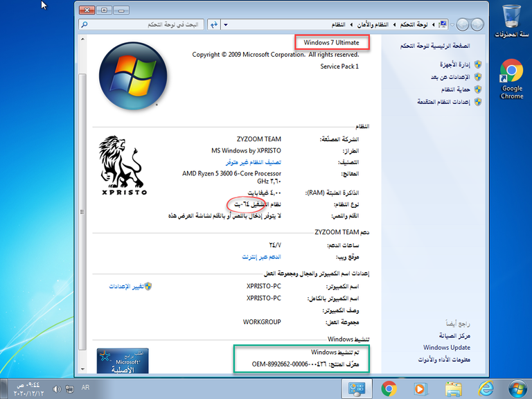This screenshot has width=532, height=399.
Task: Click the shield icon beside تغيير الإعدادات
Action: click(x=148, y=286)
